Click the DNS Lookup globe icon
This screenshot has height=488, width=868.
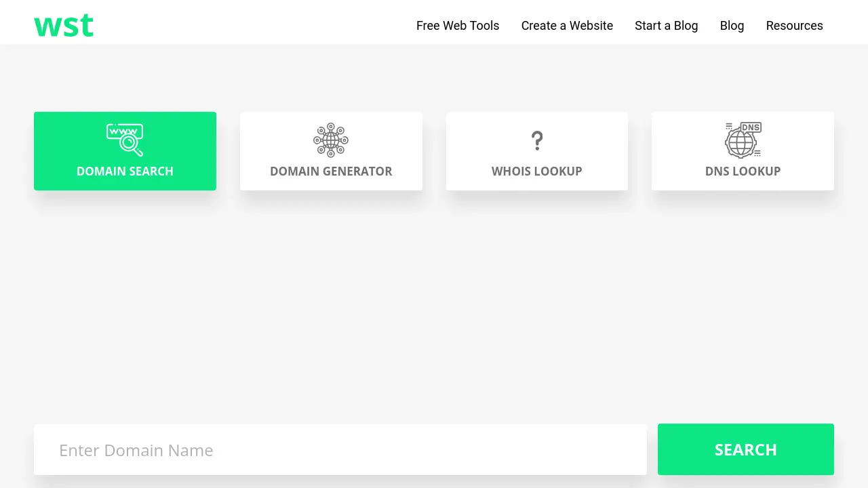(x=743, y=140)
